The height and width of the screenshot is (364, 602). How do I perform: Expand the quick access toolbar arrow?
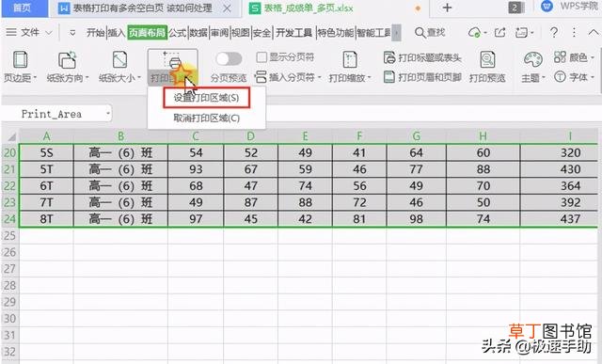pos(72,33)
